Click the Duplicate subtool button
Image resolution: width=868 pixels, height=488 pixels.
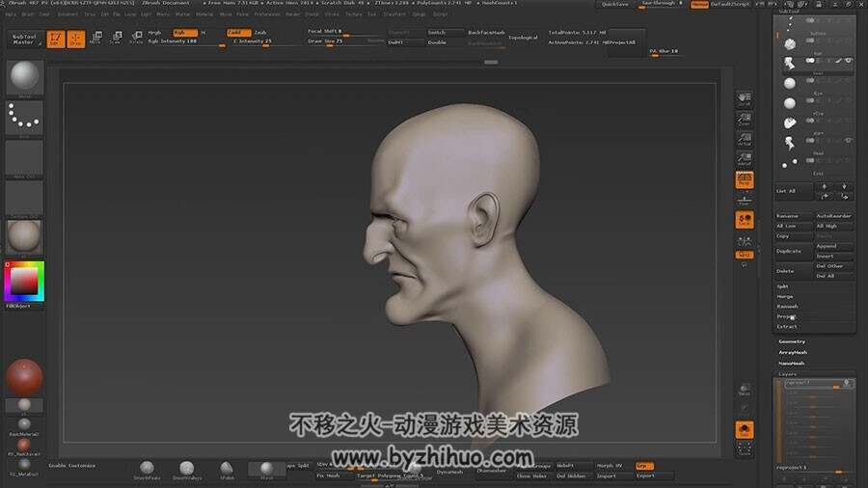pos(794,251)
